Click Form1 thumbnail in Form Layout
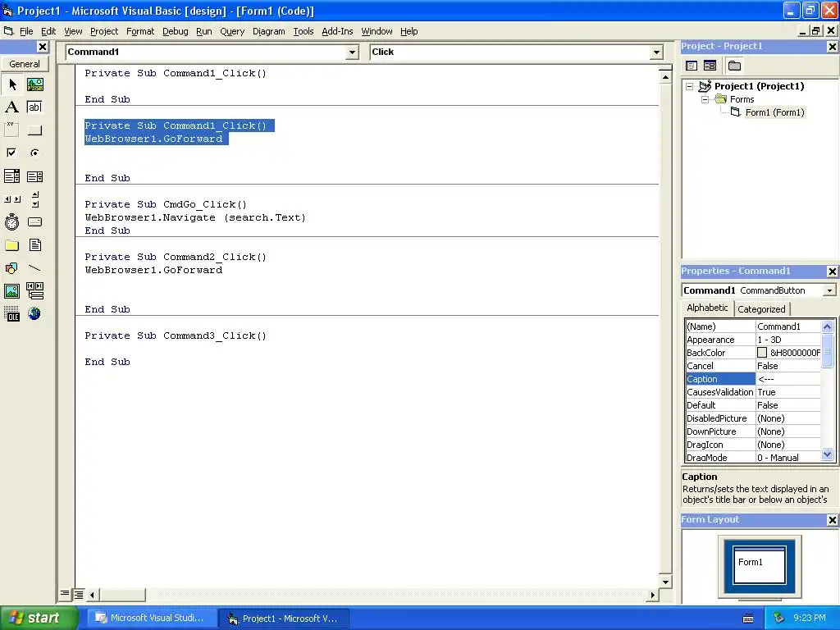The image size is (840, 630). pos(759,564)
